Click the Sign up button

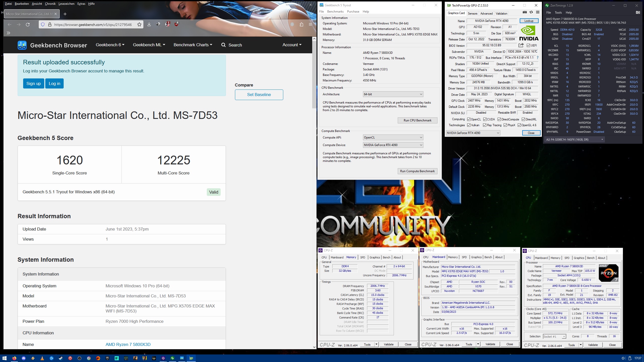coord(33,83)
